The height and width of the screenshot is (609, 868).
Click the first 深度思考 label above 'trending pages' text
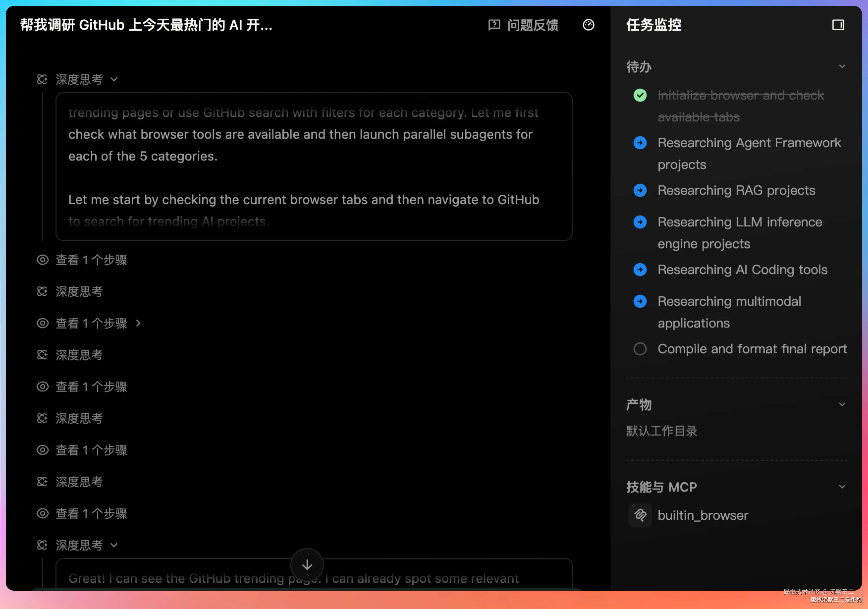pyautogui.click(x=79, y=79)
